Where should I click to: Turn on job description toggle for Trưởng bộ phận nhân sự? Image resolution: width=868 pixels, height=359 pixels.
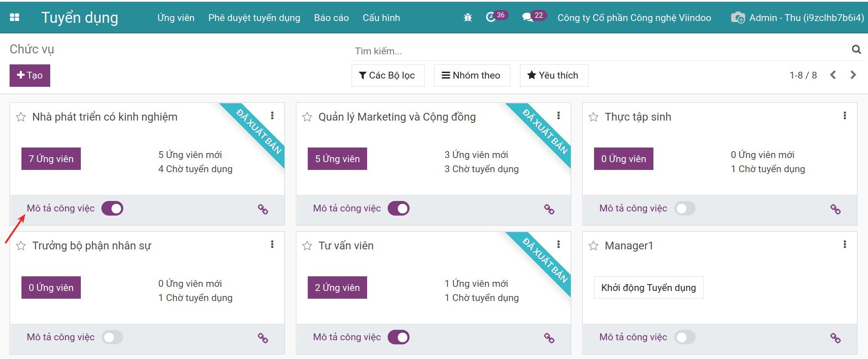(x=112, y=337)
